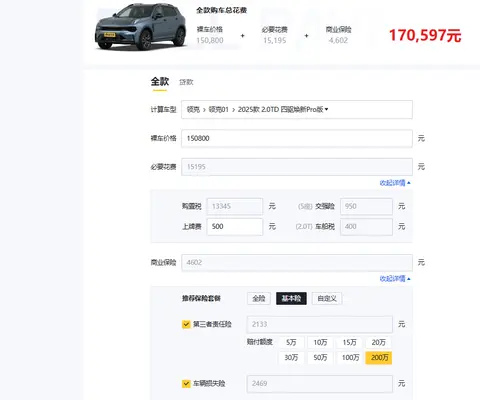Viewport: 480px width, 400px height.
Task: Select the 全款 full payment tab
Action: (x=160, y=82)
